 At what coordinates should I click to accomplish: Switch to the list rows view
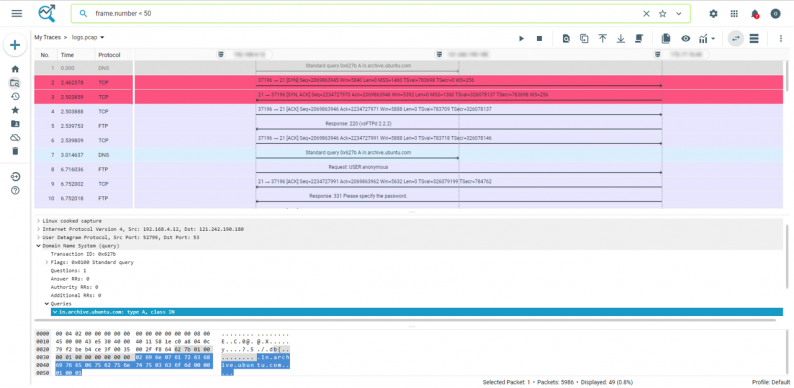pyautogui.click(x=754, y=38)
